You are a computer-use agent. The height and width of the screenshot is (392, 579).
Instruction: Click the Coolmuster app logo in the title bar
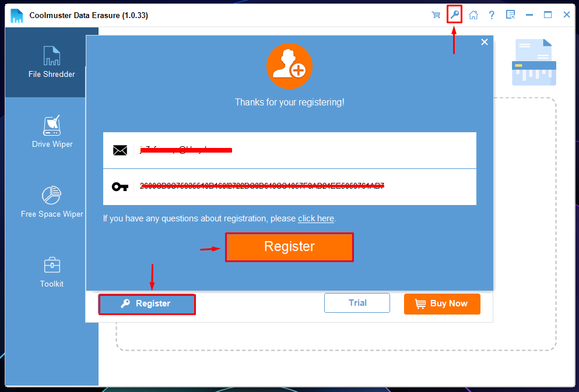(16, 16)
